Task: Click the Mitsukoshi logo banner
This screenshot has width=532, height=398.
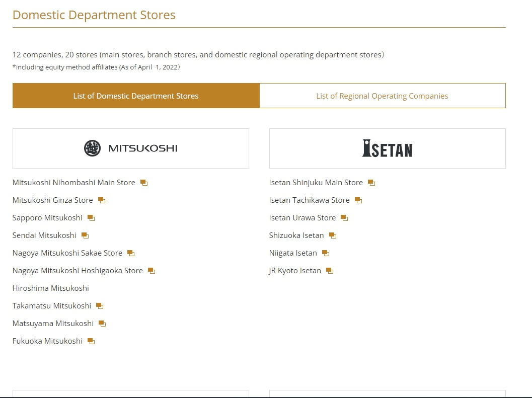Action: tap(131, 148)
